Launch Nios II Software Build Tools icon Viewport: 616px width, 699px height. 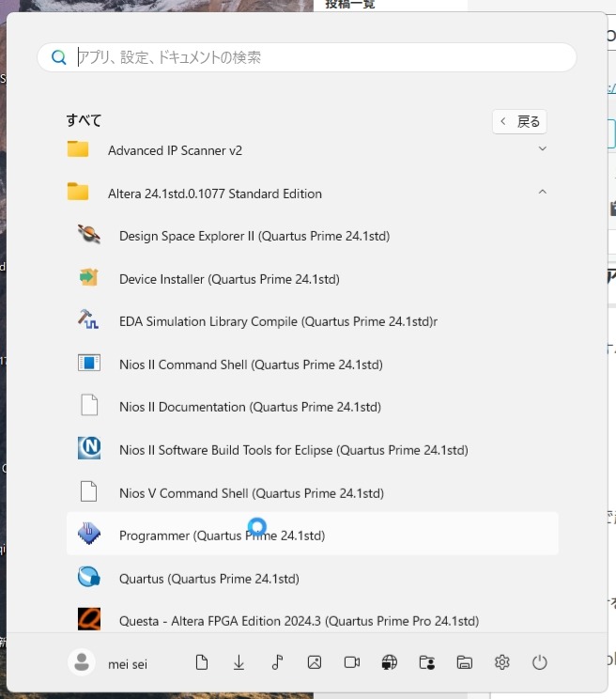pos(89,448)
